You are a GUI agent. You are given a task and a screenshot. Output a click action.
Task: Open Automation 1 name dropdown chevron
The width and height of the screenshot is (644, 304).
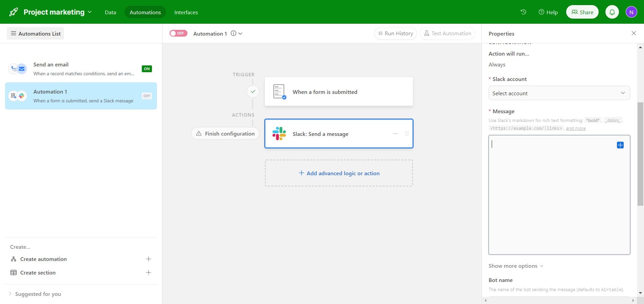(240, 33)
